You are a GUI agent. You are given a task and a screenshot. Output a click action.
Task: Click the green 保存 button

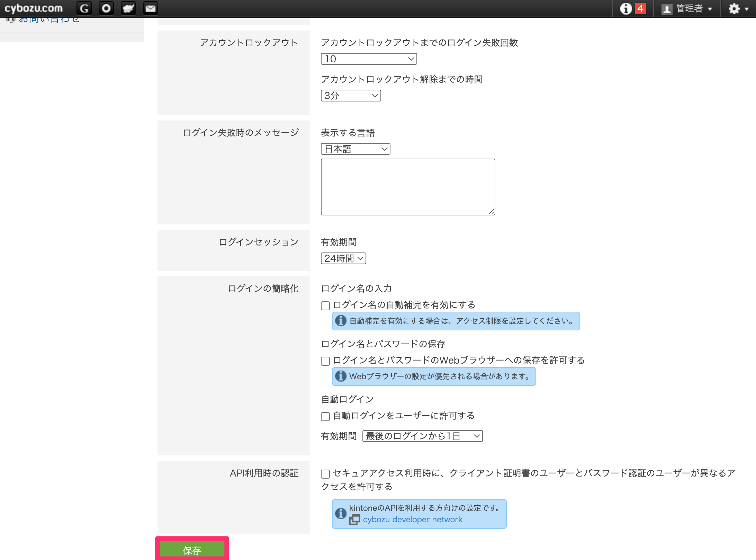[x=192, y=550]
